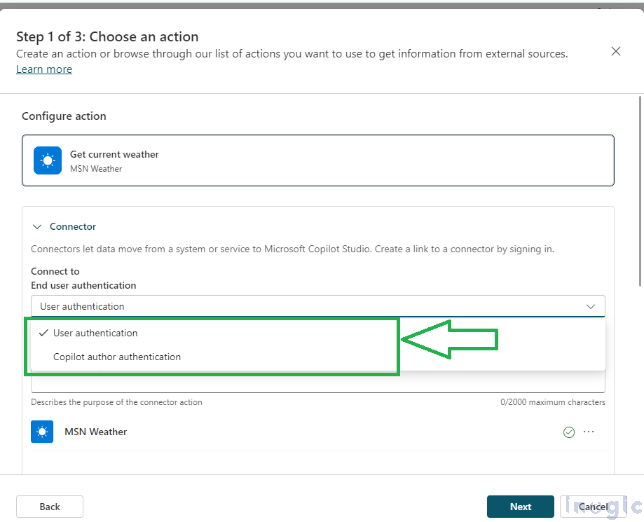The height and width of the screenshot is (522, 644).
Task: Open the Learn more link
Action: [44, 69]
